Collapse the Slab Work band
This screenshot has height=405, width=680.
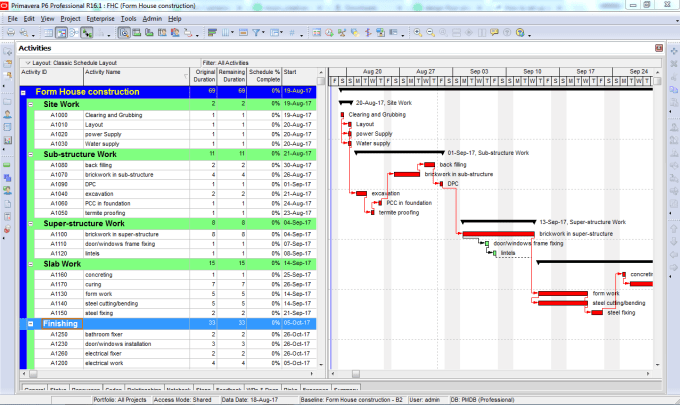31,264
